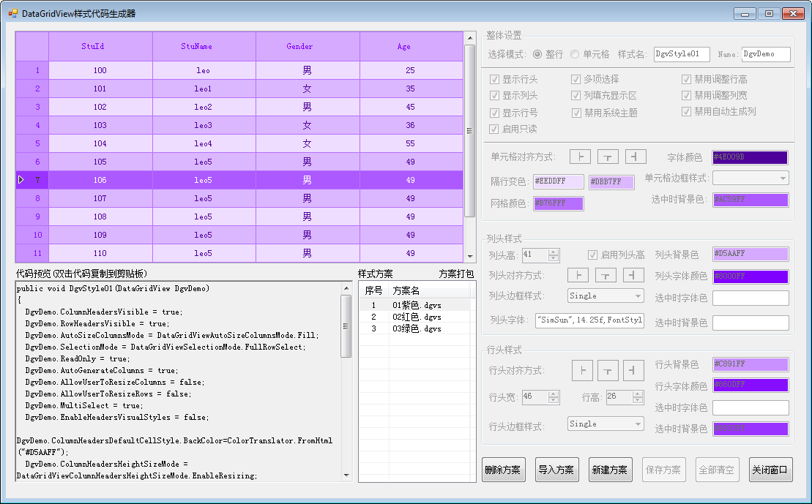Click 删除方案 button
Image resolution: width=812 pixels, height=504 pixels.
(504, 470)
